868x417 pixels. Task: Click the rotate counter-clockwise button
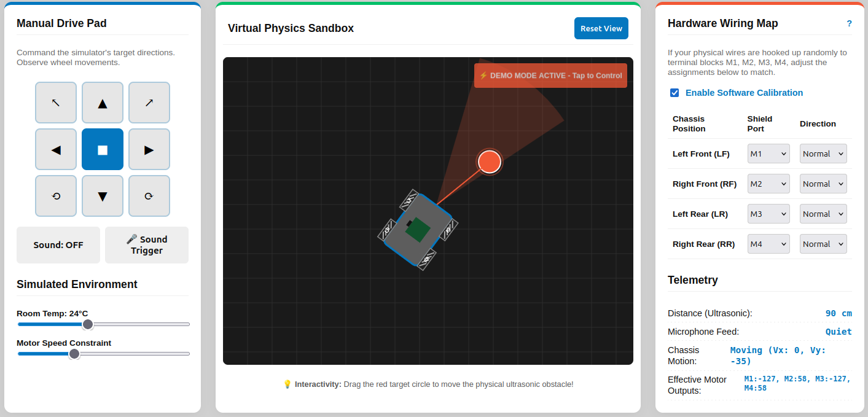point(56,196)
